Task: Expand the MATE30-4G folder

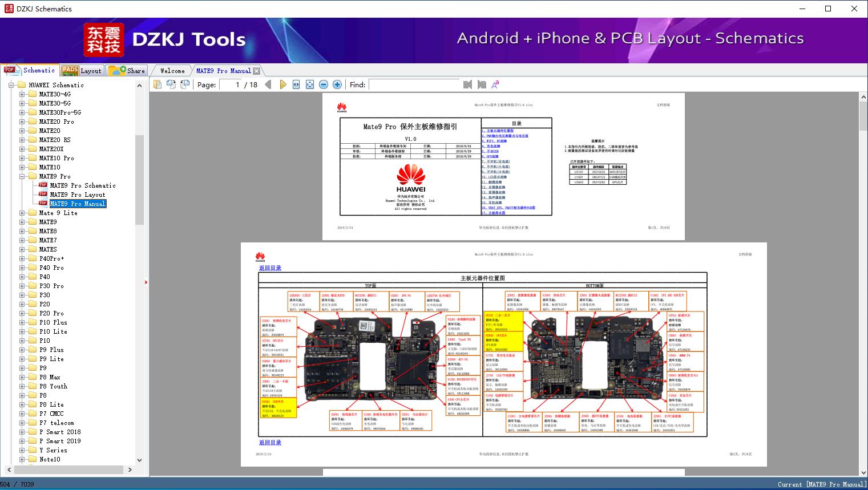Action: [x=22, y=94]
